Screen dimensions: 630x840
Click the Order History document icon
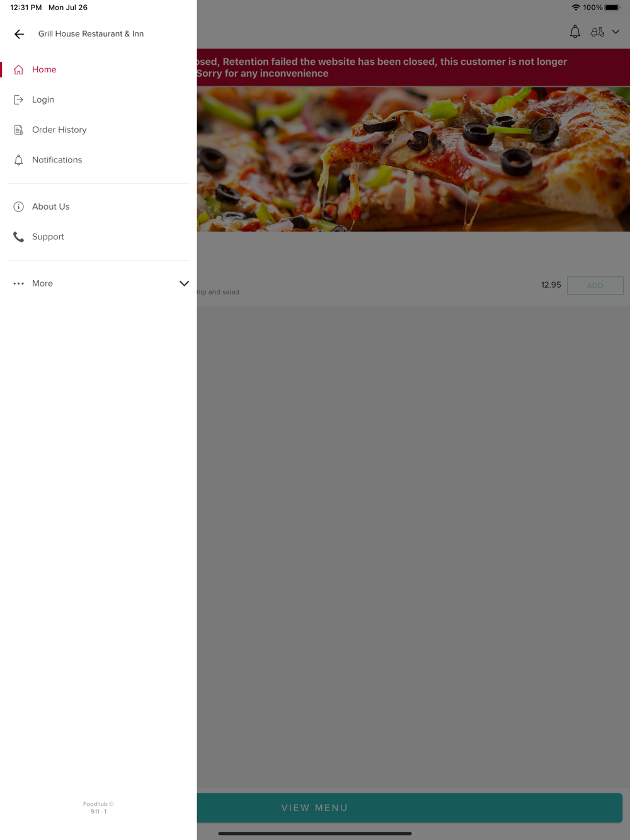click(19, 130)
